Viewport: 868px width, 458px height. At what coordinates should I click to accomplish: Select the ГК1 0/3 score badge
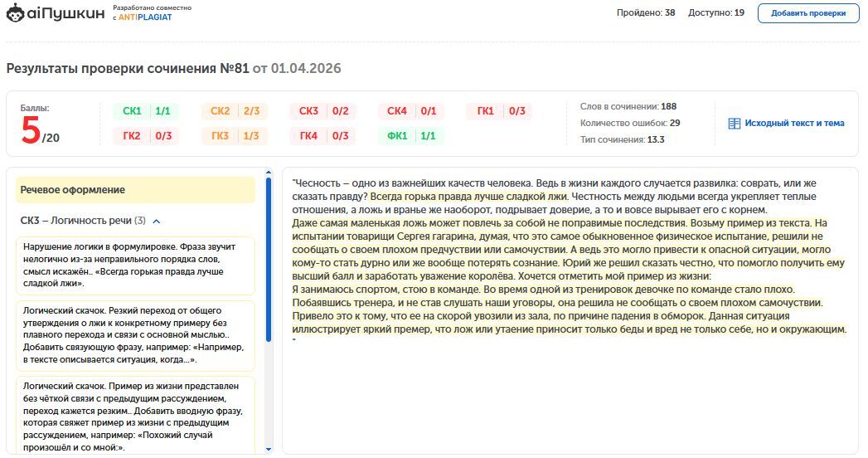(x=499, y=111)
